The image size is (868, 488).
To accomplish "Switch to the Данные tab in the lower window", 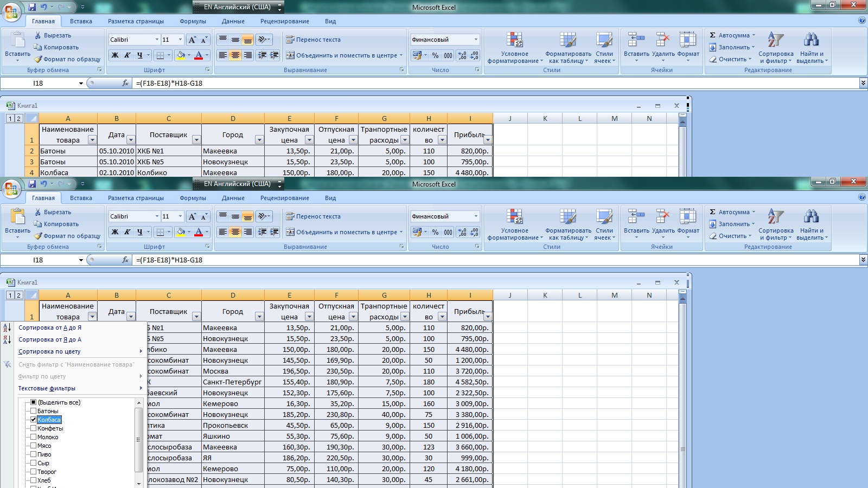I will point(233,198).
